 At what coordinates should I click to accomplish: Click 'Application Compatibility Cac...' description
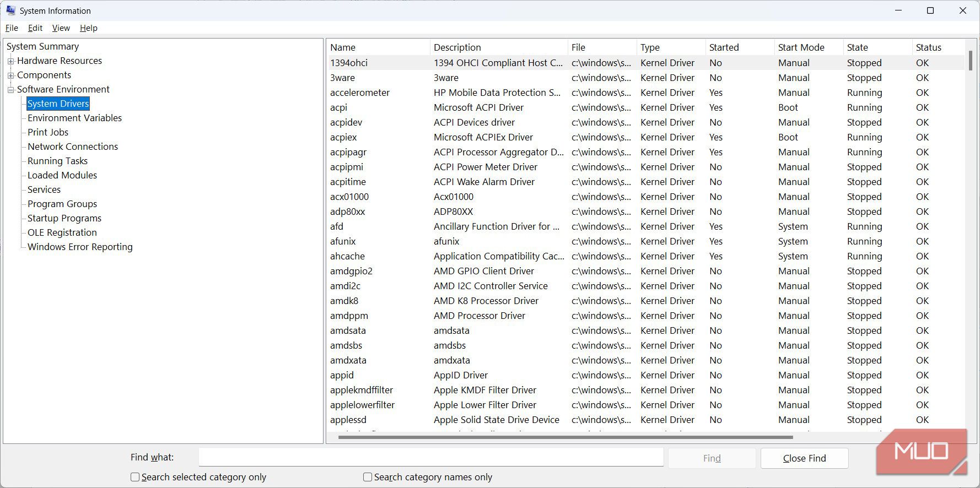coord(499,256)
